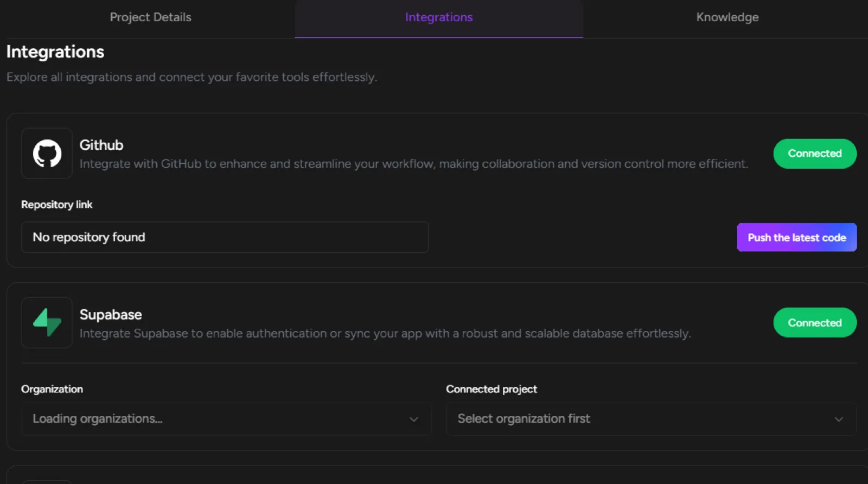Click the Repository link label
Viewport: 868px width, 484px height.
(57, 205)
